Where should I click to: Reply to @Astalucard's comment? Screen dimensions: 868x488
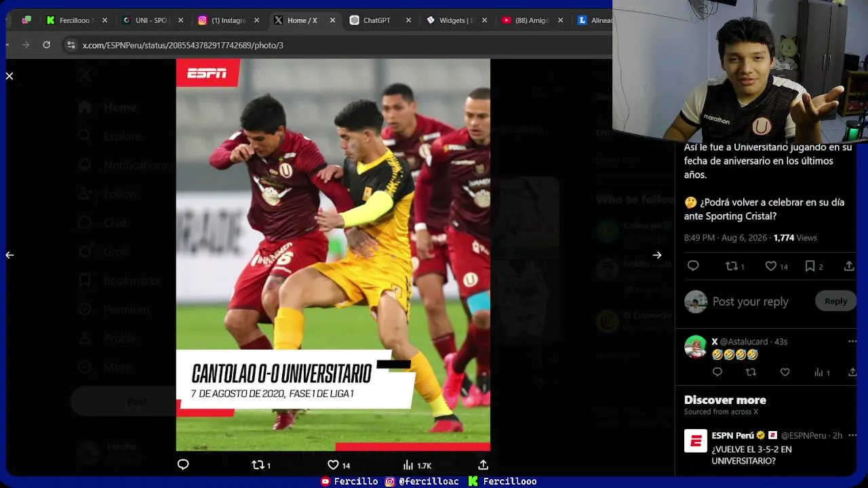717,372
